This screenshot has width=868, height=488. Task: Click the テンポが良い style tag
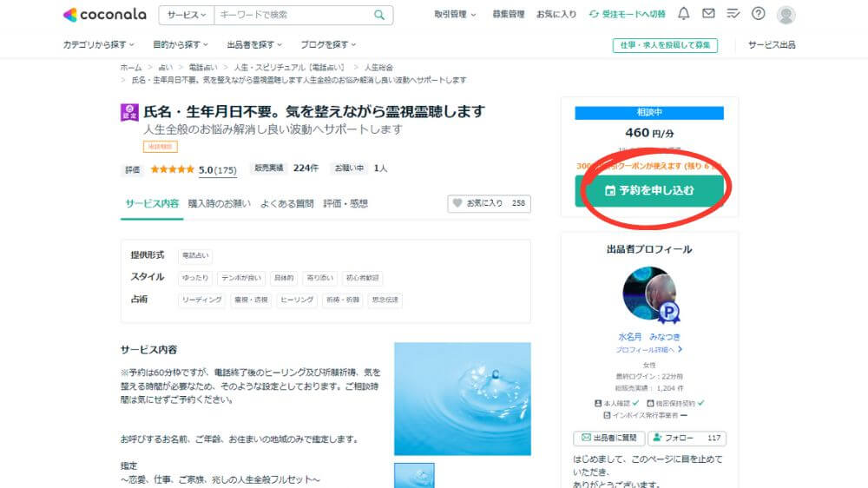(240, 278)
